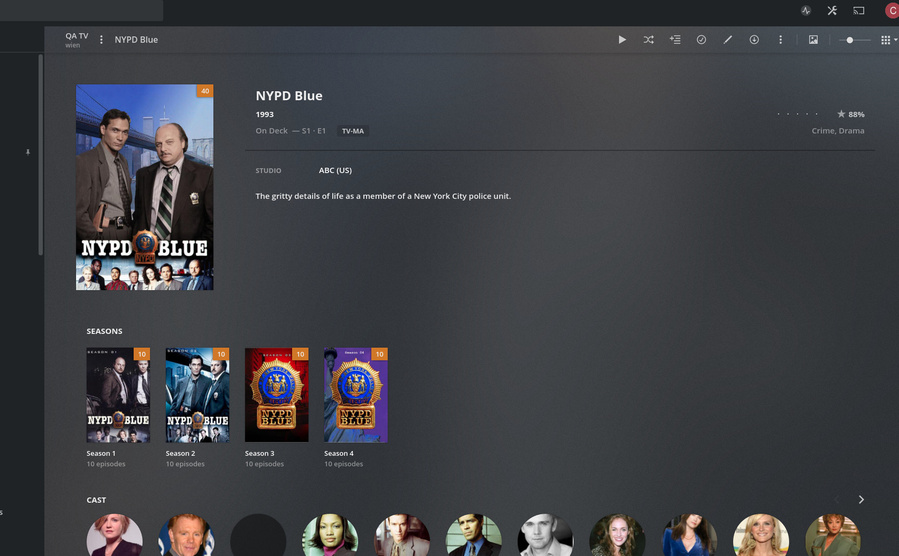Open the Season 1 poster
Viewport: 899px width, 556px height.
coord(118,395)
